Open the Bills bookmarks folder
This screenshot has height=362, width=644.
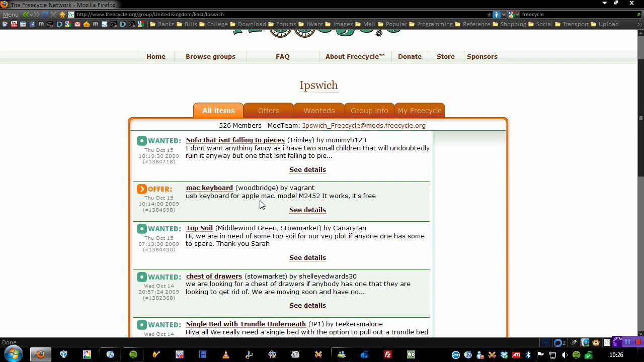[186, 24]
